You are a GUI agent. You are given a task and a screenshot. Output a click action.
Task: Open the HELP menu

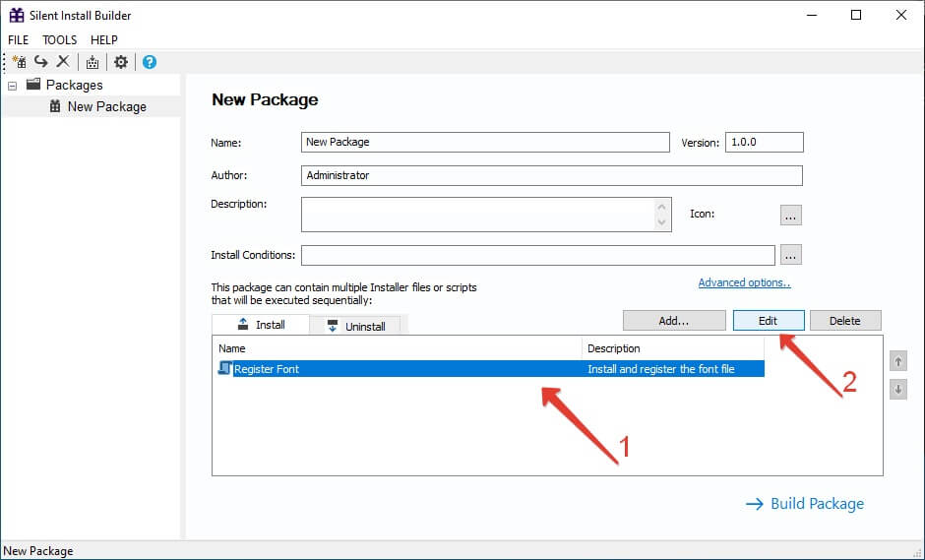pos(104,40)
